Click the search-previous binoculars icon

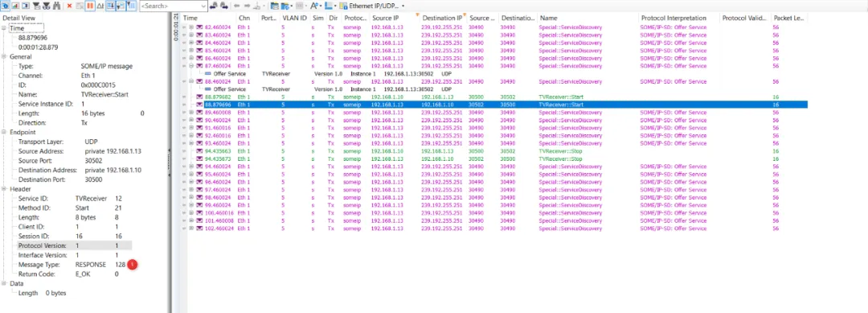tap(213, 6)
